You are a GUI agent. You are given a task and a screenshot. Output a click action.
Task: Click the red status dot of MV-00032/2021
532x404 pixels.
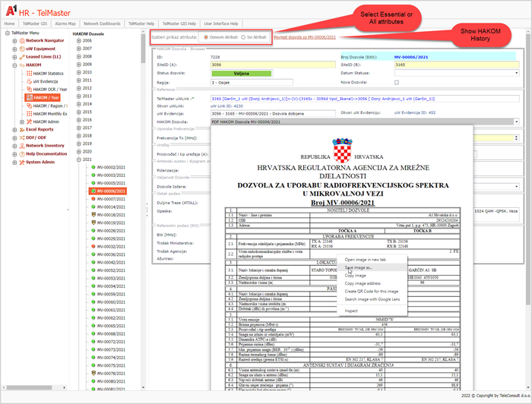93,246
